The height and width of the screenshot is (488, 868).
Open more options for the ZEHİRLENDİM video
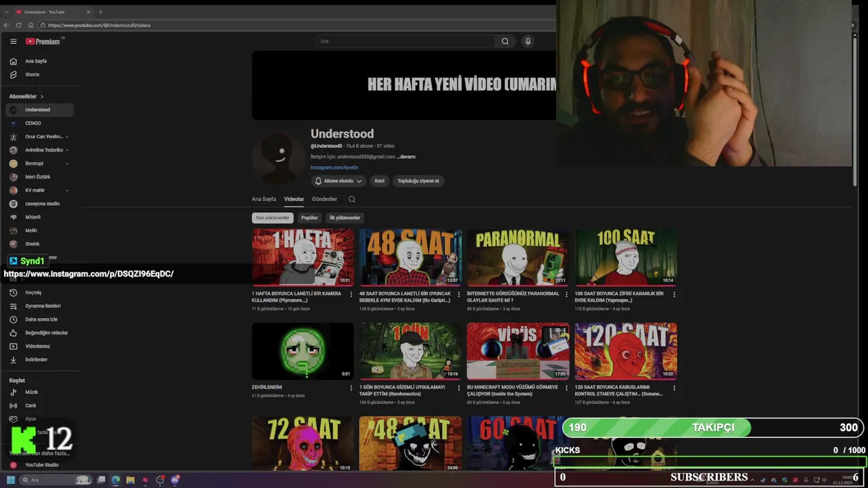coord(351,388)
